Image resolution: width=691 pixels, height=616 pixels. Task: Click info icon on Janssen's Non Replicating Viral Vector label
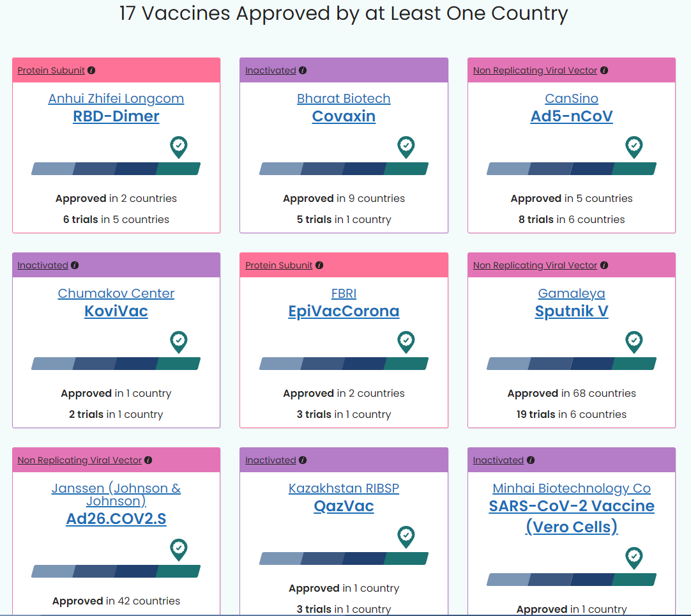tap(149, 460)
